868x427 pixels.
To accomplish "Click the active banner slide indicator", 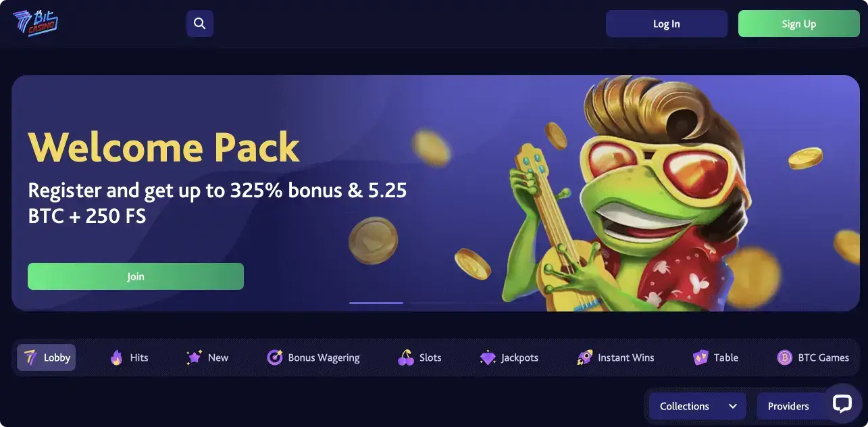I will (x=376, y=303).
